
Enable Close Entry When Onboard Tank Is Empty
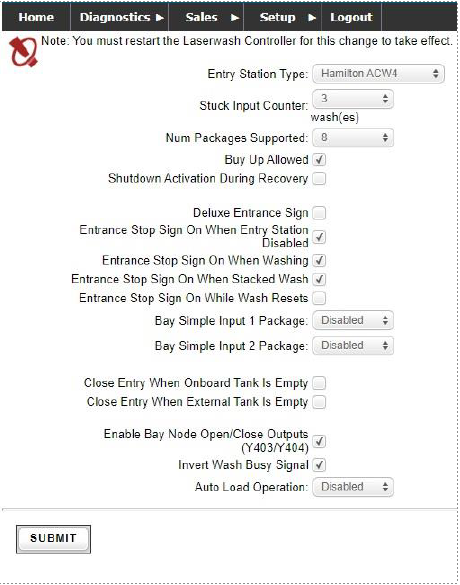click(x=319, y=383)
